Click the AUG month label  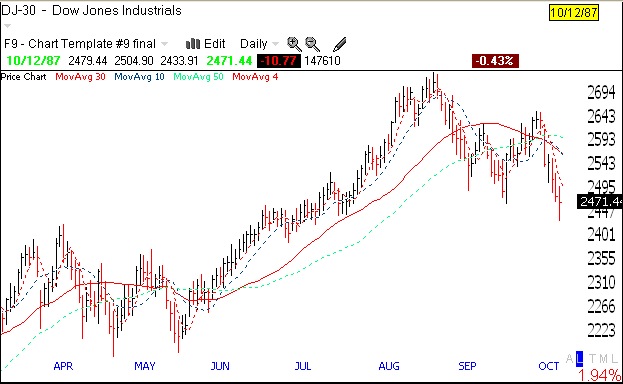(389, 366)
